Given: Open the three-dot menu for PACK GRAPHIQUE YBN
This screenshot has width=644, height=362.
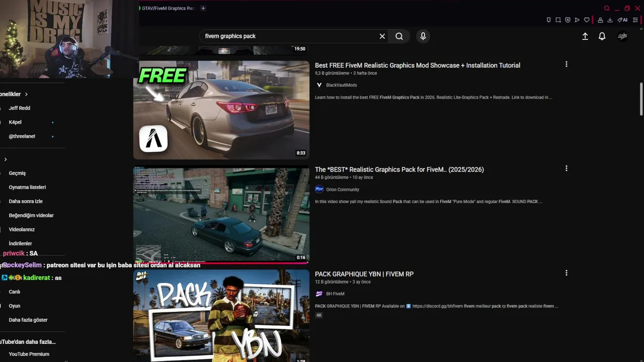Looking at the screenshot, I should [567, 273].
